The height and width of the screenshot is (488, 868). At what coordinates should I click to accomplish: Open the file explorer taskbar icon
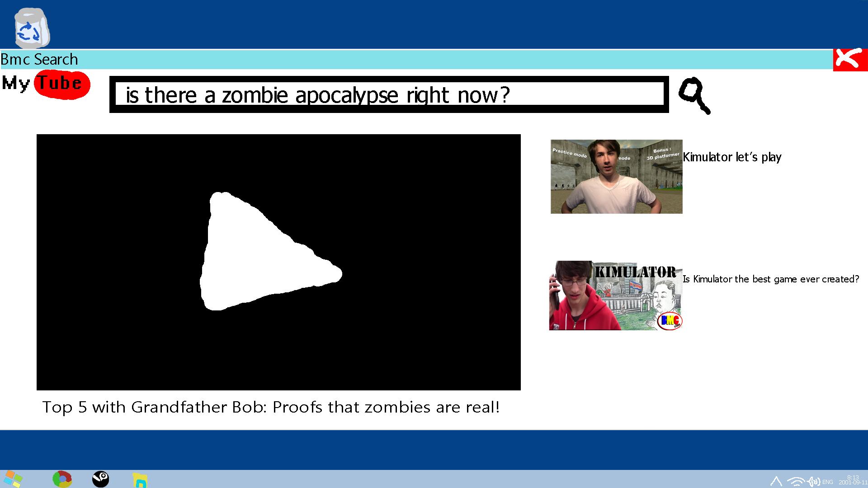(x=140, y=480)
